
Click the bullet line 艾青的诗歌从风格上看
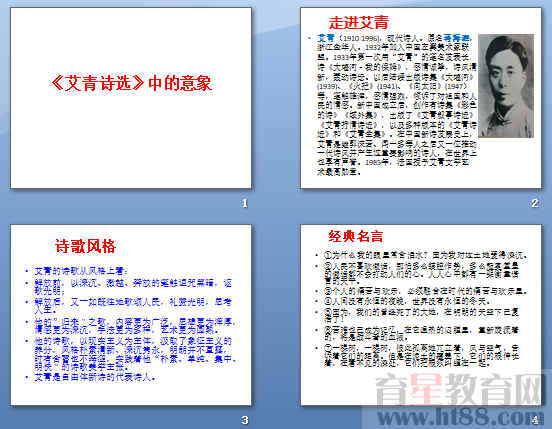click(x=81, y=271)
